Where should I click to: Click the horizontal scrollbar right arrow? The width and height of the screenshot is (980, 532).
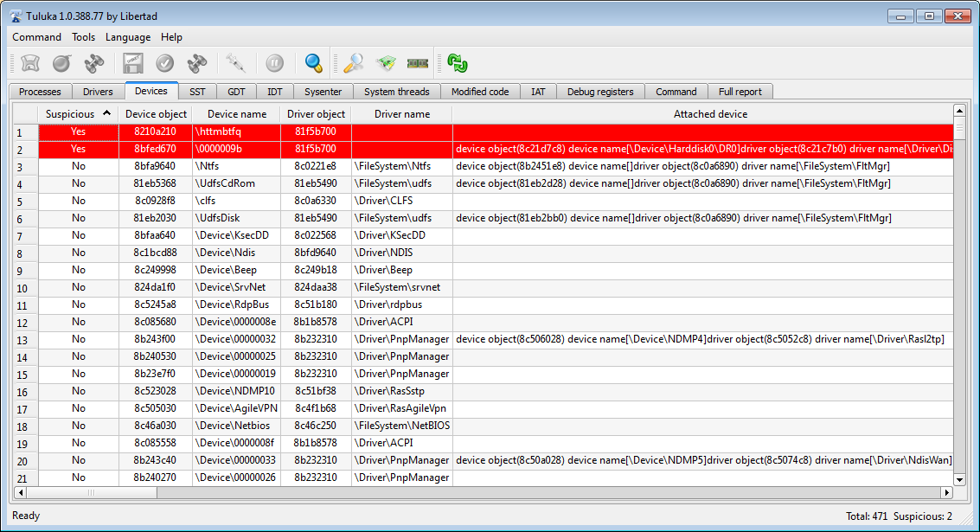(x=947, y=492)
